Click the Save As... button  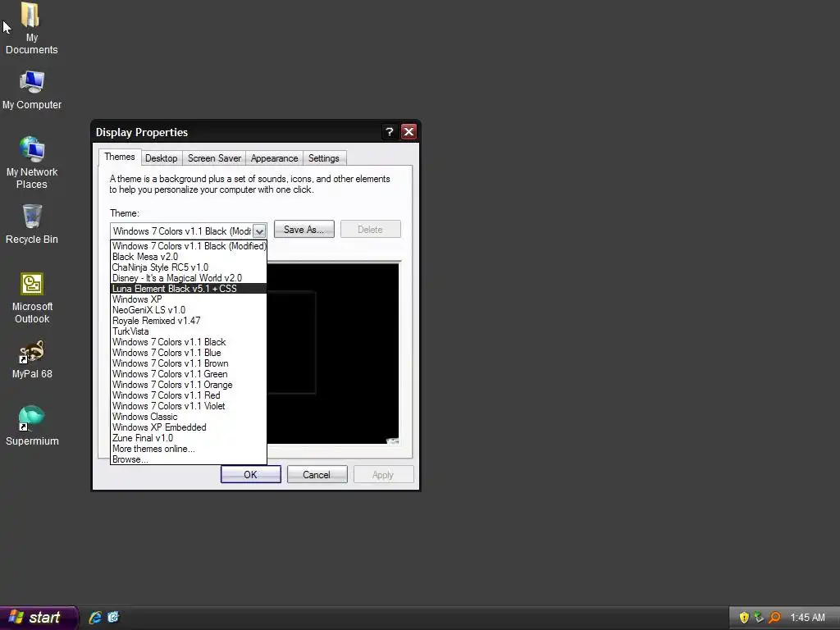pos(304,230)
